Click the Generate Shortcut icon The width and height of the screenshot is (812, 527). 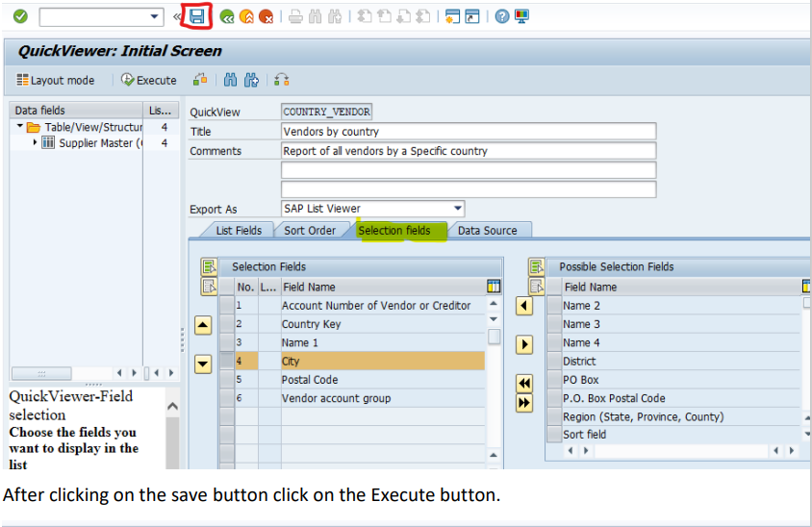click(472, 16)
